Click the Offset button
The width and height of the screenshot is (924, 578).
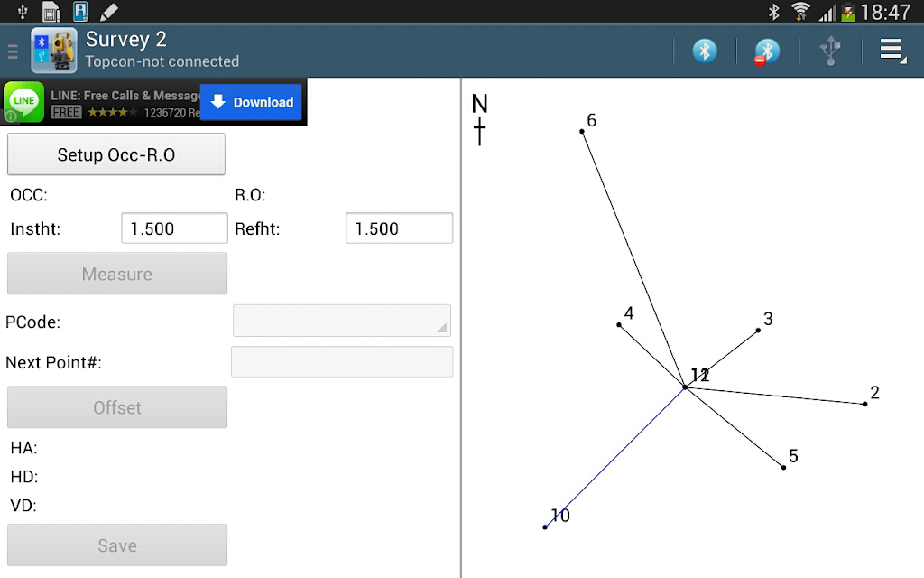(116, 407)
